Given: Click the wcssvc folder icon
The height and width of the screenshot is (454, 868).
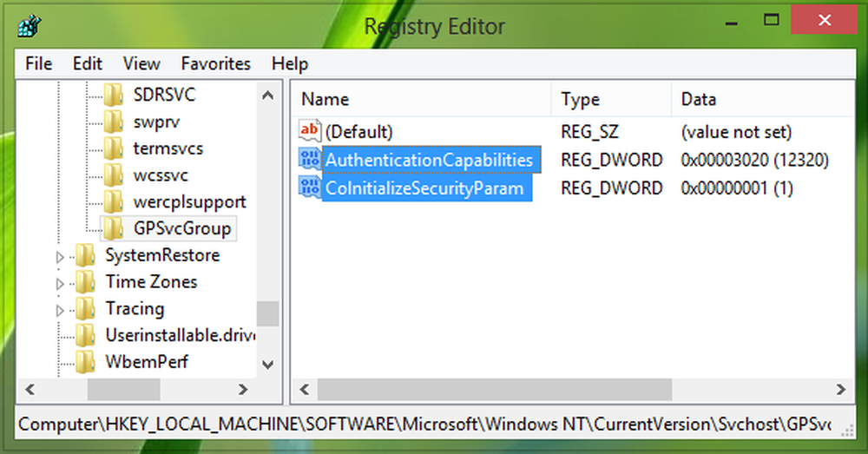Looking at the screenshot, I should pos(114,175).
